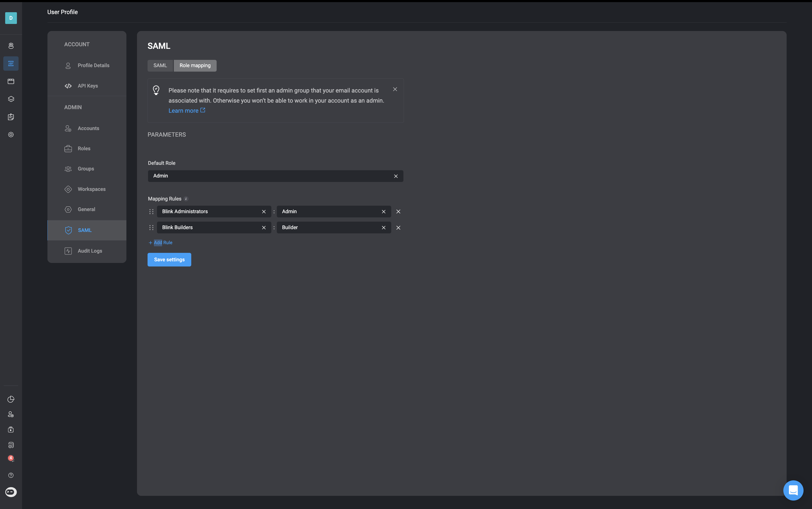The height and width of the screenshot is (509, 812).
Task: Delete the Blink Builders mapping rule
Action: pyautogui.click(x=398, y=228)
